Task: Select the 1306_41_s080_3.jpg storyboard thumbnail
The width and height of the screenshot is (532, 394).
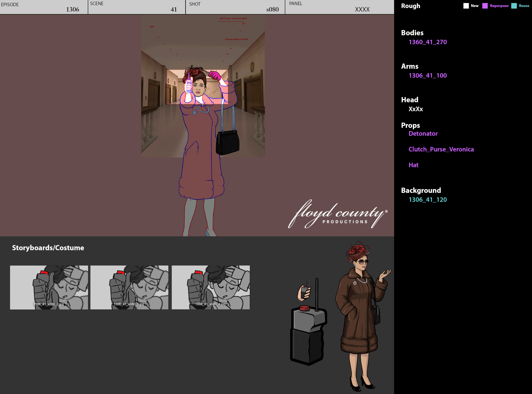Action: click(x=129, y=287)
